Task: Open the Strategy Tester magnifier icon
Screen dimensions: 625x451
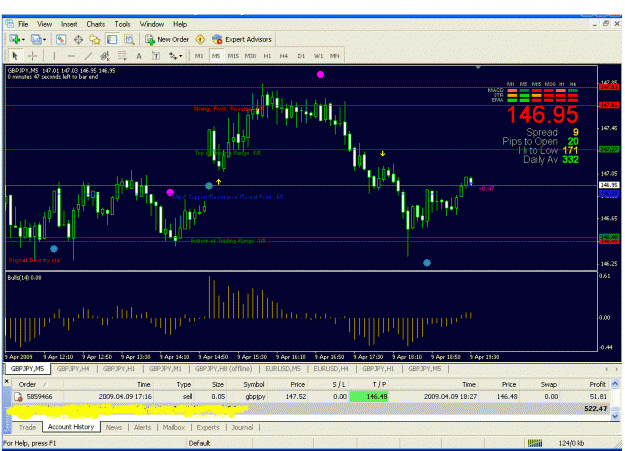Action: tap(129, 39)
